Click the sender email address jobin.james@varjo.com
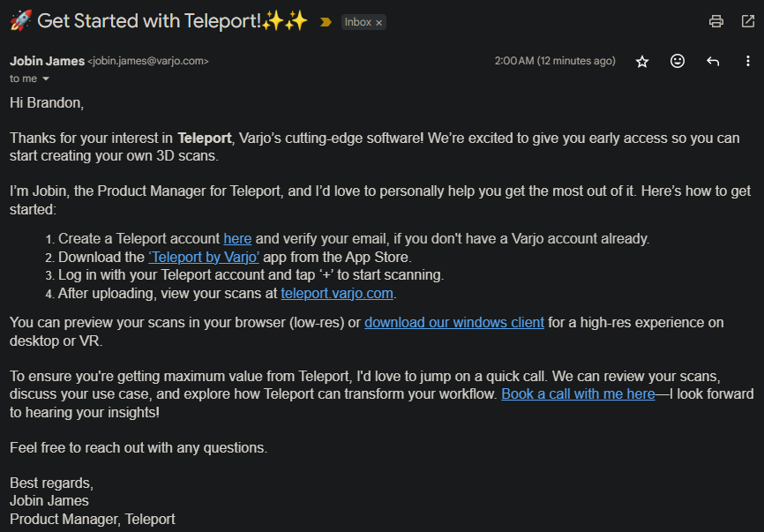764x532 pixels. (148, 61)
